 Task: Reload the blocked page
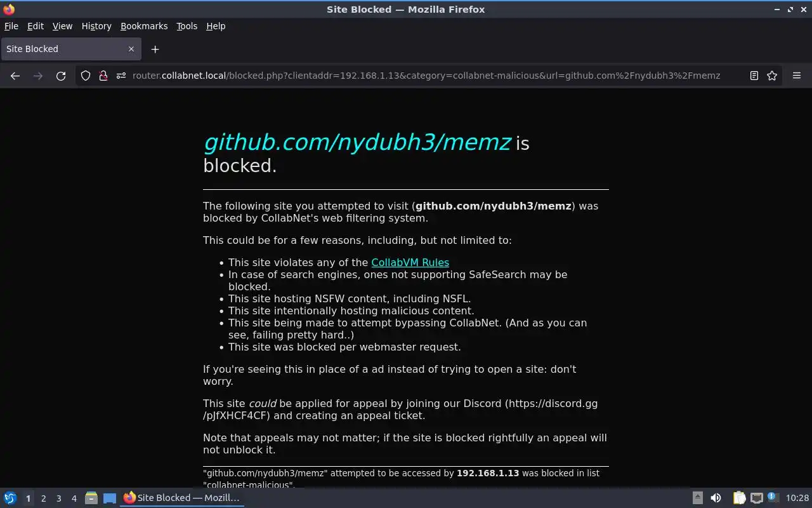tap(61, 76)
